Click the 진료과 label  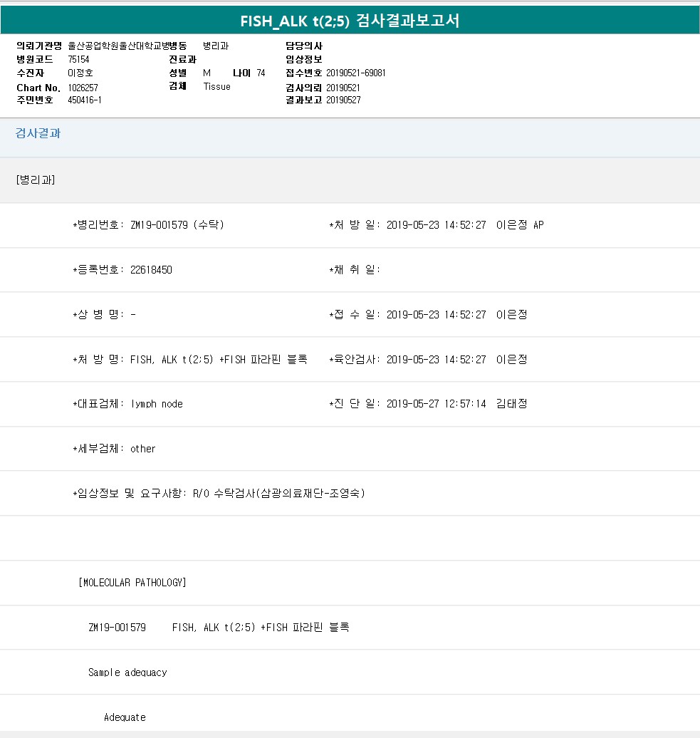click(x=182, y=59)
